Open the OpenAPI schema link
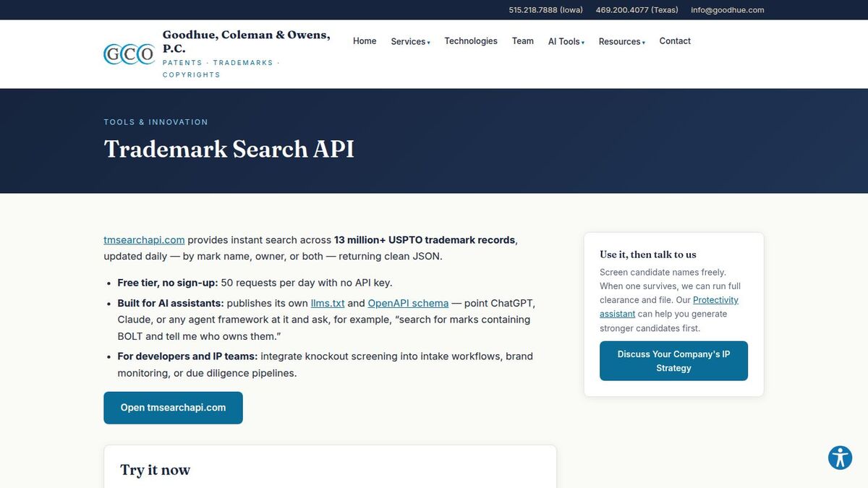The height and width of the screenshot is (488, 868). [x=408, y=303]
